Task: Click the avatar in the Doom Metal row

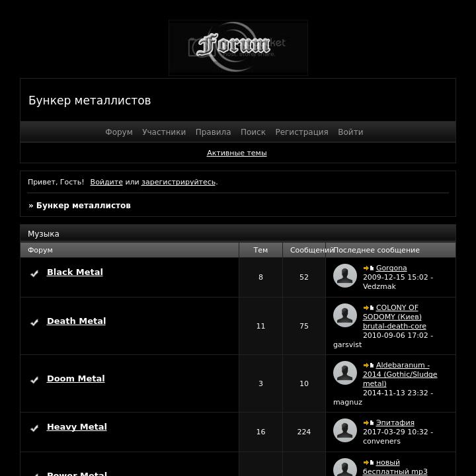Action: (344, 373)
